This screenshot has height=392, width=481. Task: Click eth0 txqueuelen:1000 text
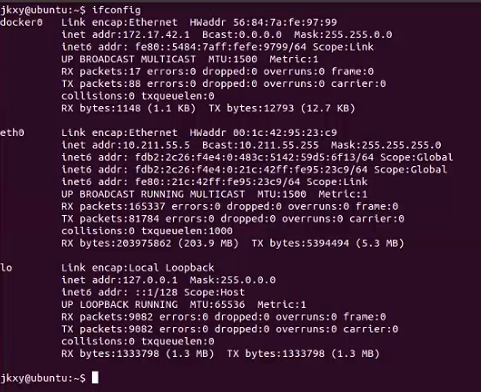tap(187, 231)
